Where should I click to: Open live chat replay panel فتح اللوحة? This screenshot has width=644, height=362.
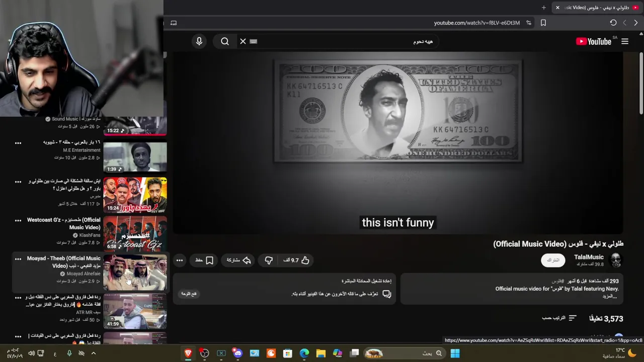(189, 294)
